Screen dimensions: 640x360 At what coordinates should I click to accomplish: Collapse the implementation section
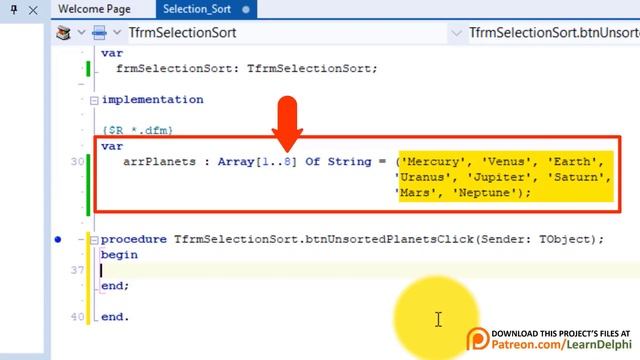tap(94, 100)
